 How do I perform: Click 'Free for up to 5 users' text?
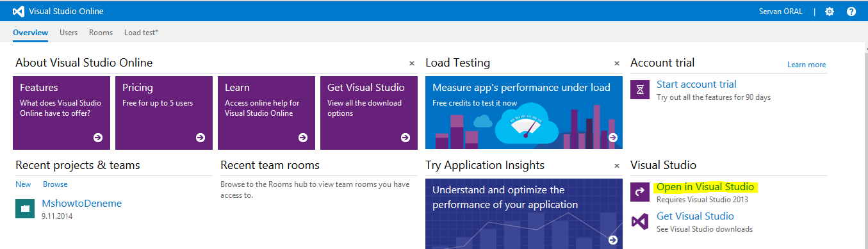click(x=158, y=103)
